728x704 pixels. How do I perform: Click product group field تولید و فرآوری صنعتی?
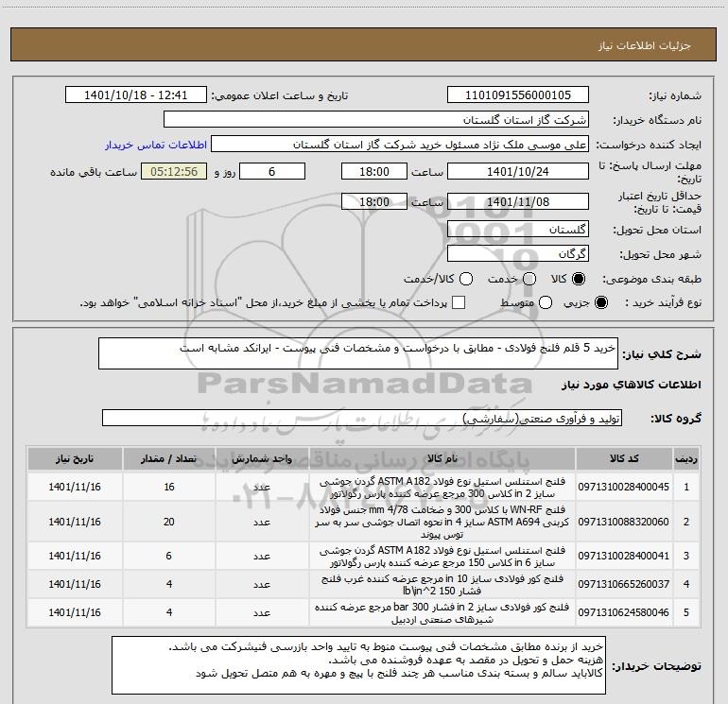click(x=362, y=418)
